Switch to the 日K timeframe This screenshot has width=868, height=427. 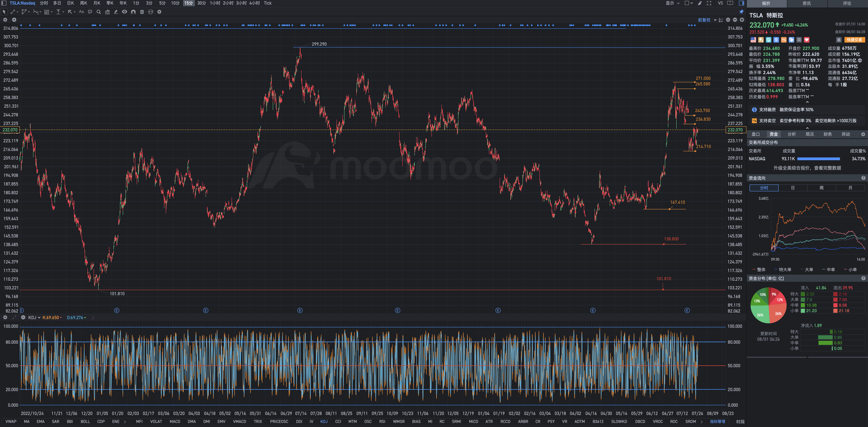point(70,3)
